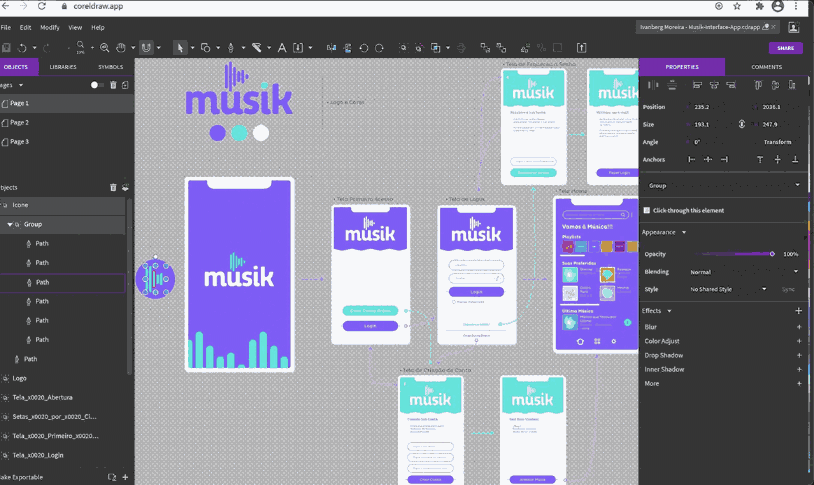Open the Modify menu
814x485 pixels.
pos(49,27)
